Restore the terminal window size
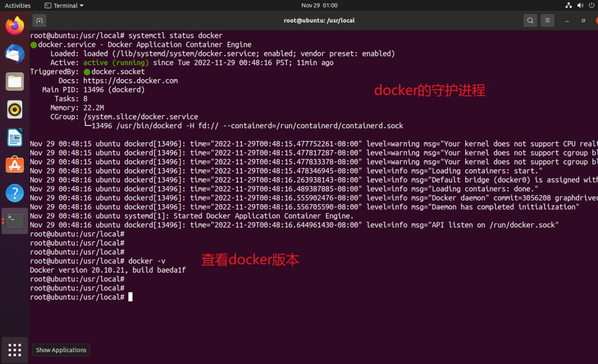The image size is (598, 364). click(583, 20)
